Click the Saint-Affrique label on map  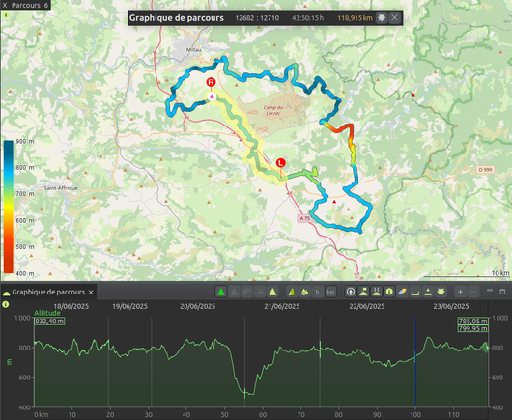(61, 188)
